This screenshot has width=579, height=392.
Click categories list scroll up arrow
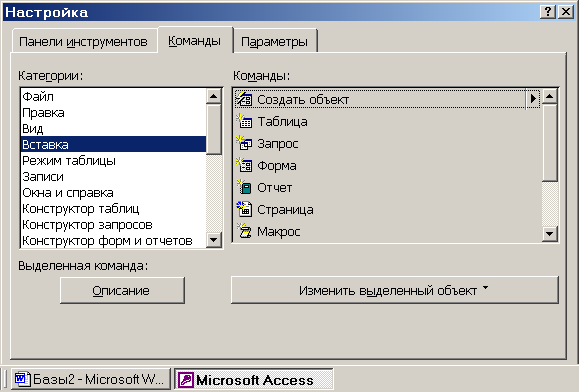pos(214,96)
